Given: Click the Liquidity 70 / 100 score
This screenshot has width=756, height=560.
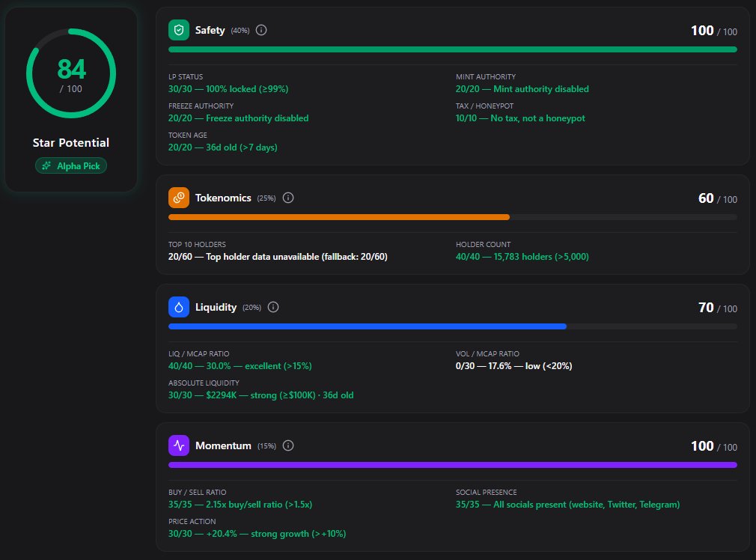Looking at the screenshot, I should 717,308.
